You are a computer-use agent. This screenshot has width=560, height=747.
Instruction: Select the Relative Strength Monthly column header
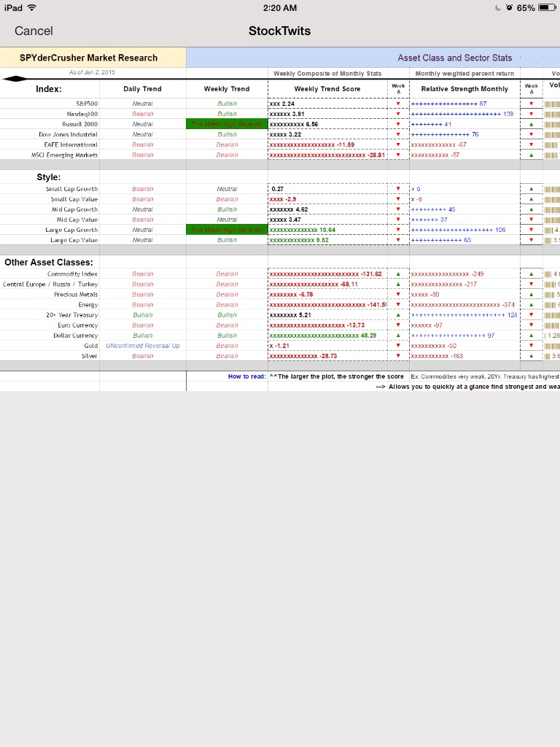(x=464, y=88)
